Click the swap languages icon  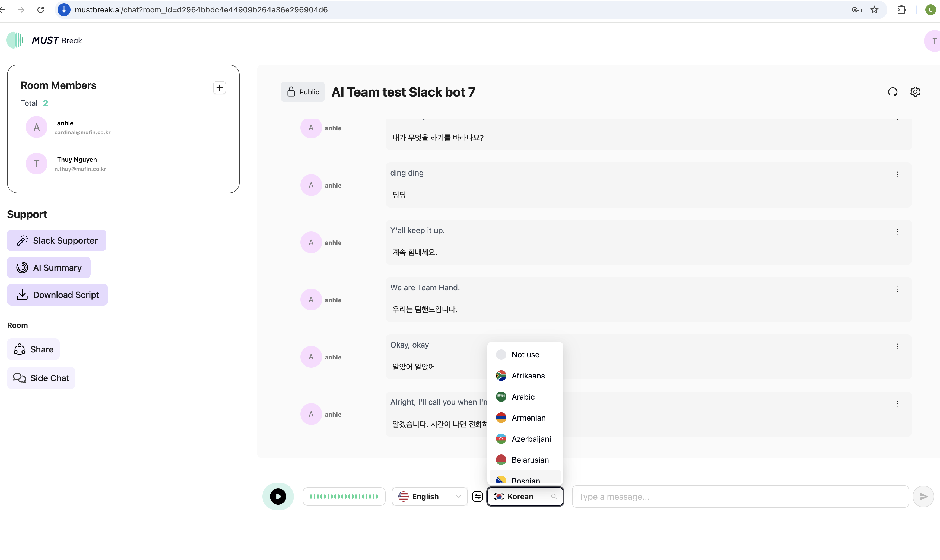tap(477, 496)
